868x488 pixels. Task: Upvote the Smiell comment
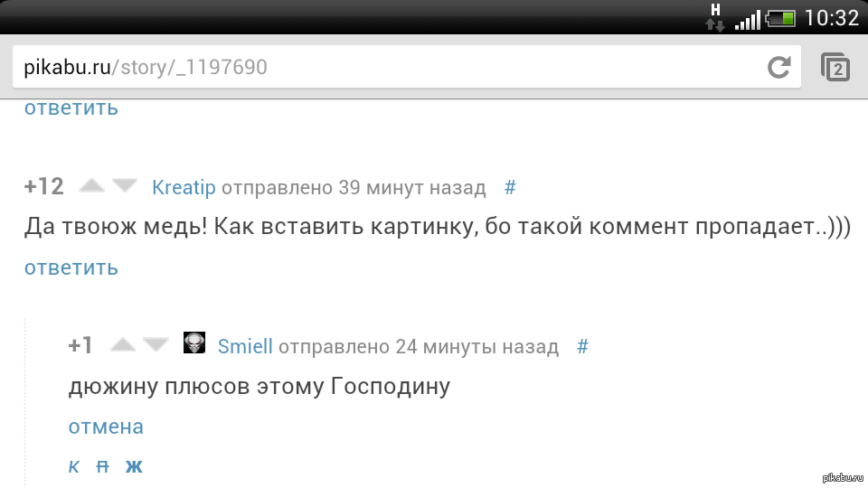(123, 344)
